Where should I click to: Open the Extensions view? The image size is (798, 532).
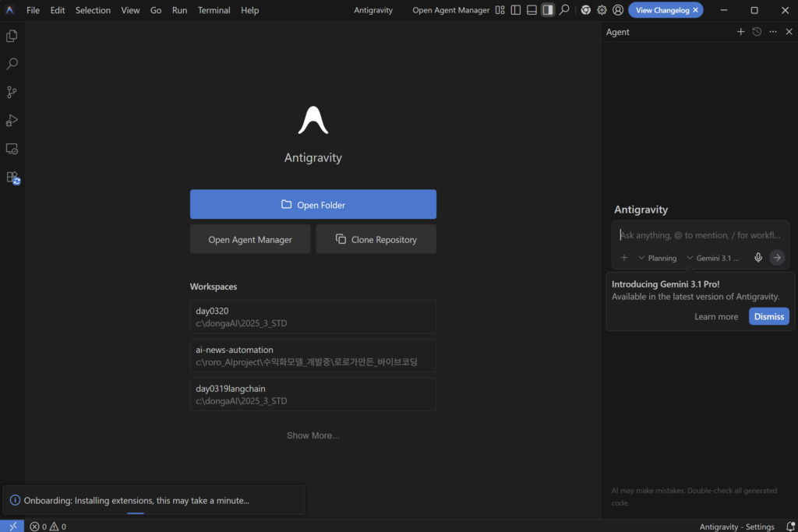(x=12, y=178)
